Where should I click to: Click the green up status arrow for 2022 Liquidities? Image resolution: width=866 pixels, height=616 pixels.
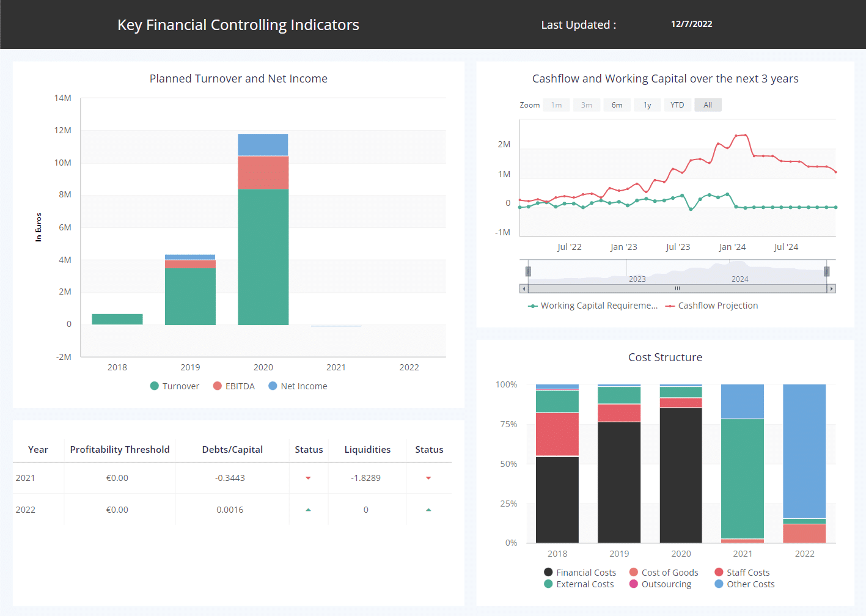point(428,510)
